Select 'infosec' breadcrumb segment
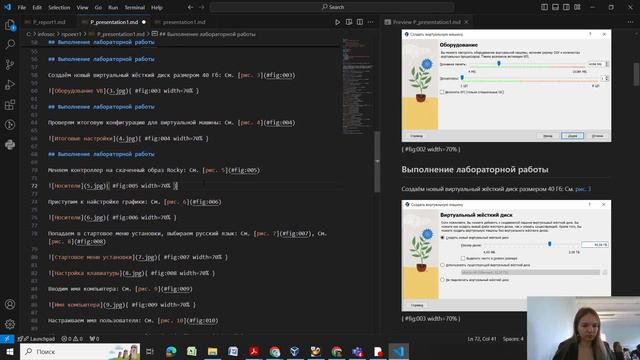 tap(46, 34)
